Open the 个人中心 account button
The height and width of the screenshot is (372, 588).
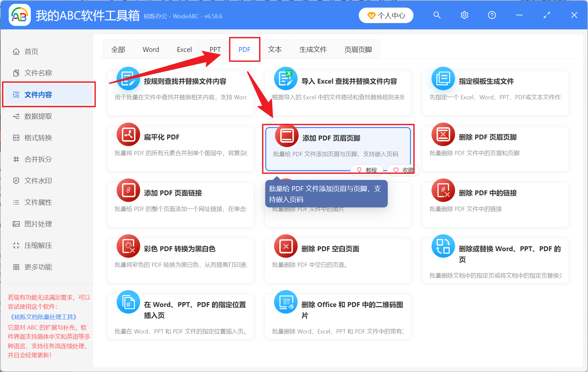[386, 15]
